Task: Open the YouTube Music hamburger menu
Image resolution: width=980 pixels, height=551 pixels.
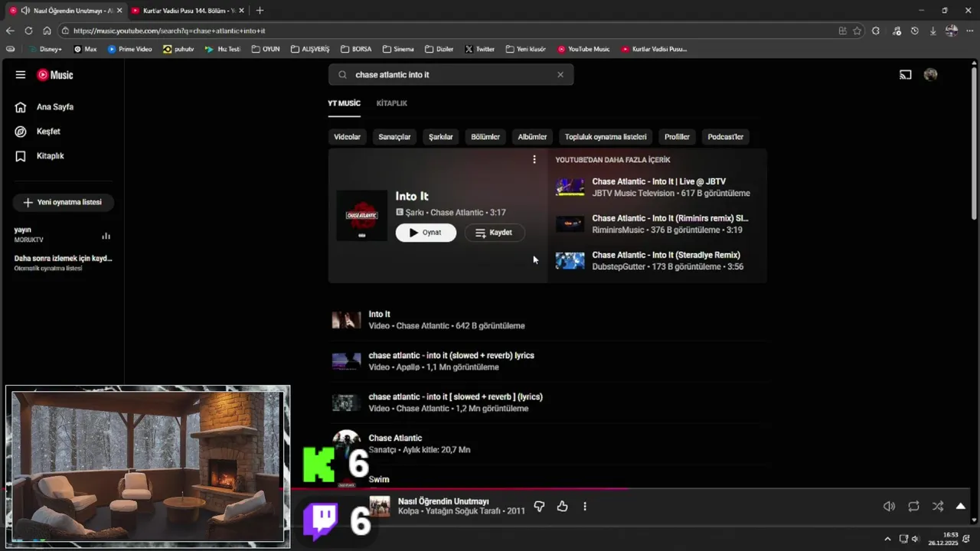Action: [21, 75]
